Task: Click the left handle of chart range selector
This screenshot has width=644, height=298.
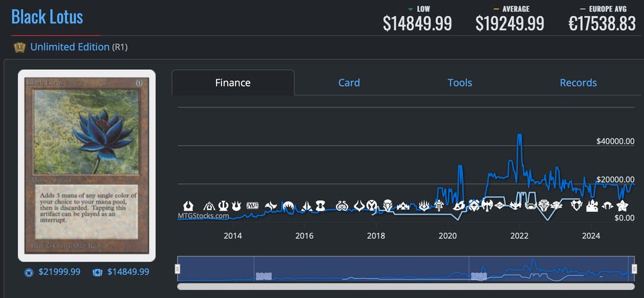Action: 177,269
